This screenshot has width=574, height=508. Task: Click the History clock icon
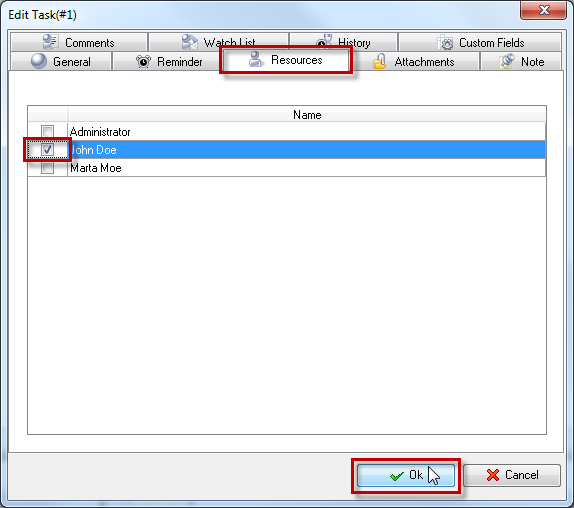tap(324, 42)
